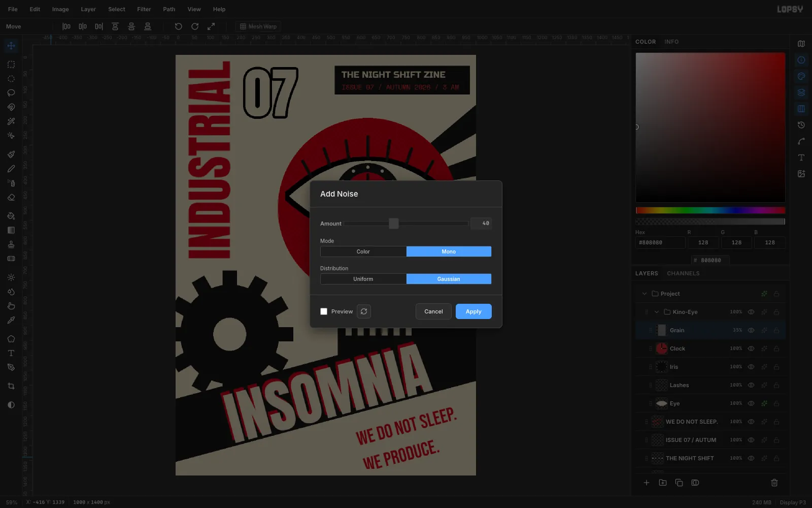Click the Amount value field showing 40
The image size is (812, 508).
[x=481, y=224]
